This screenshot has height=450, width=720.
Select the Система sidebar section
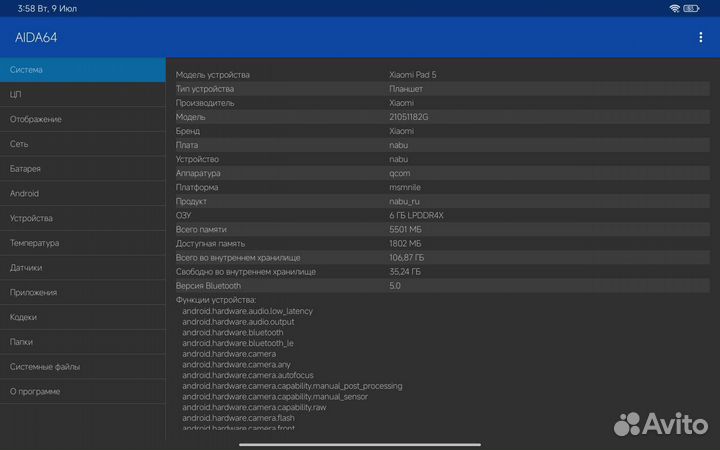coord(82,70)
